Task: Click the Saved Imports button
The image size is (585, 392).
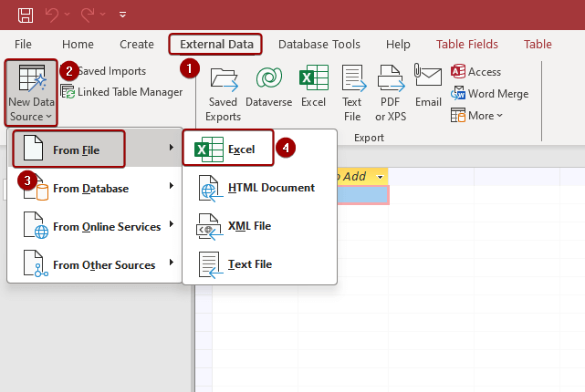Action: 111,71
